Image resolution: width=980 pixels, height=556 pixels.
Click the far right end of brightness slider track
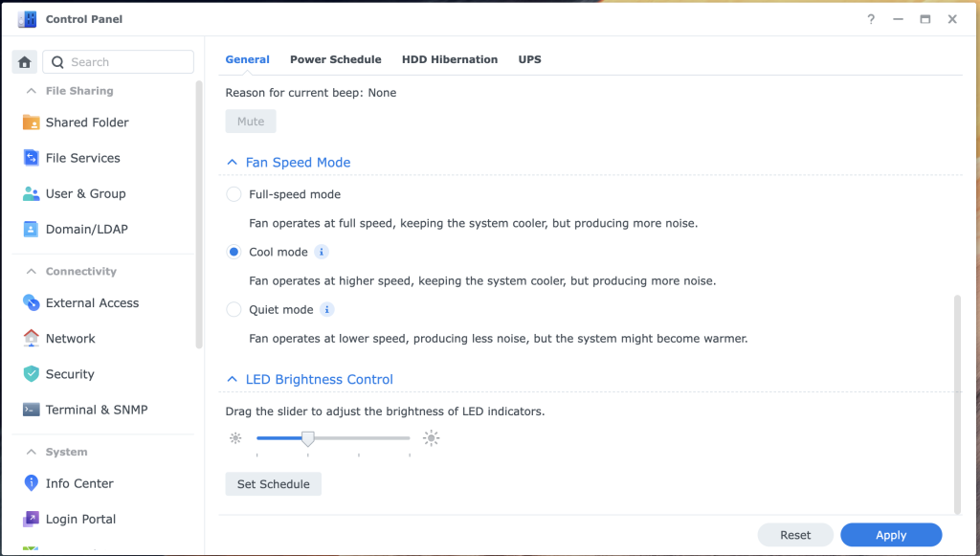409,438
